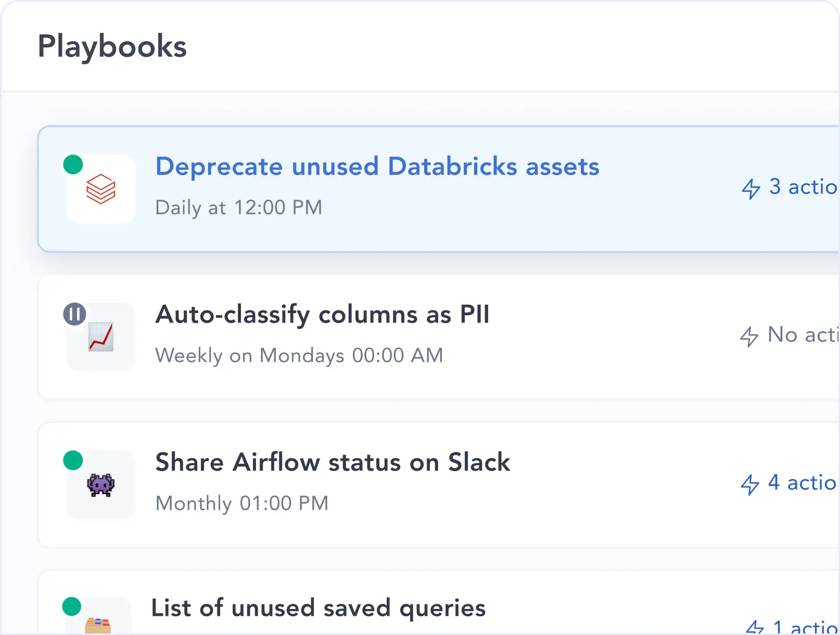Open List of unused saved queries playbook
Image resolution: width=840 pixels, height=635 pixels.
(318, 607)
